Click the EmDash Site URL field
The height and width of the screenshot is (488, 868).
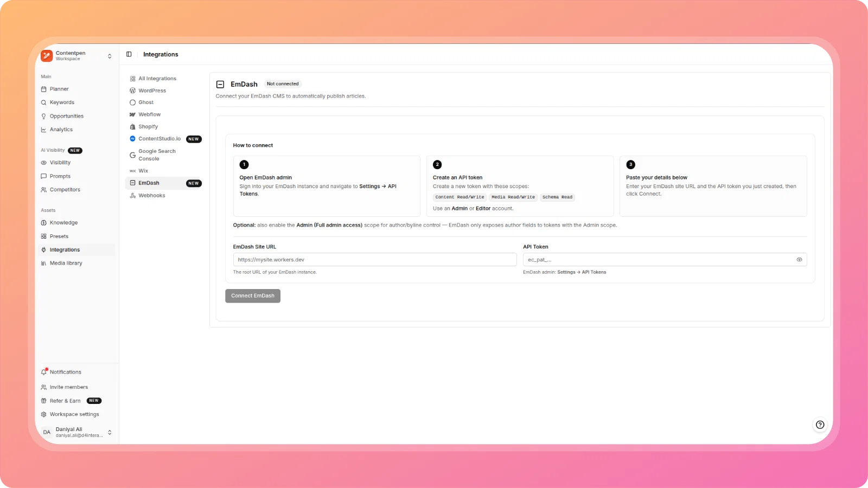[375, 260]
